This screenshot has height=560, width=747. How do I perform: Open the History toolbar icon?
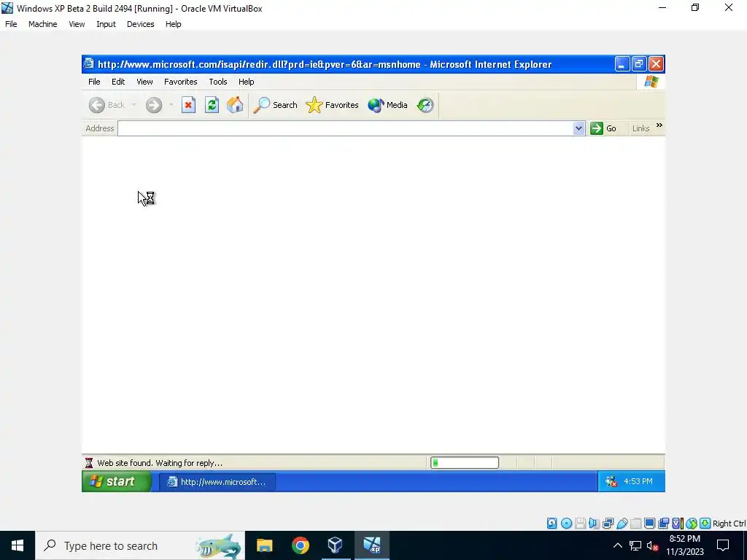pyautogui.click(x=425, y=105)
